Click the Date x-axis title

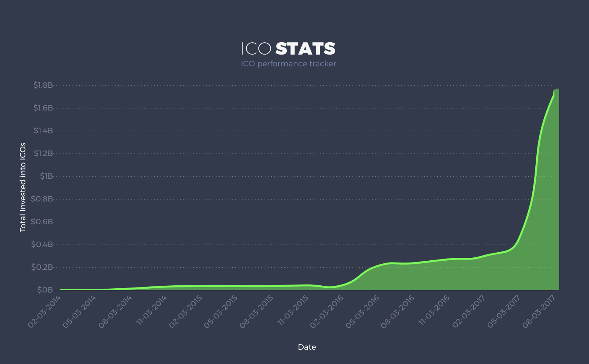(307, 347)
